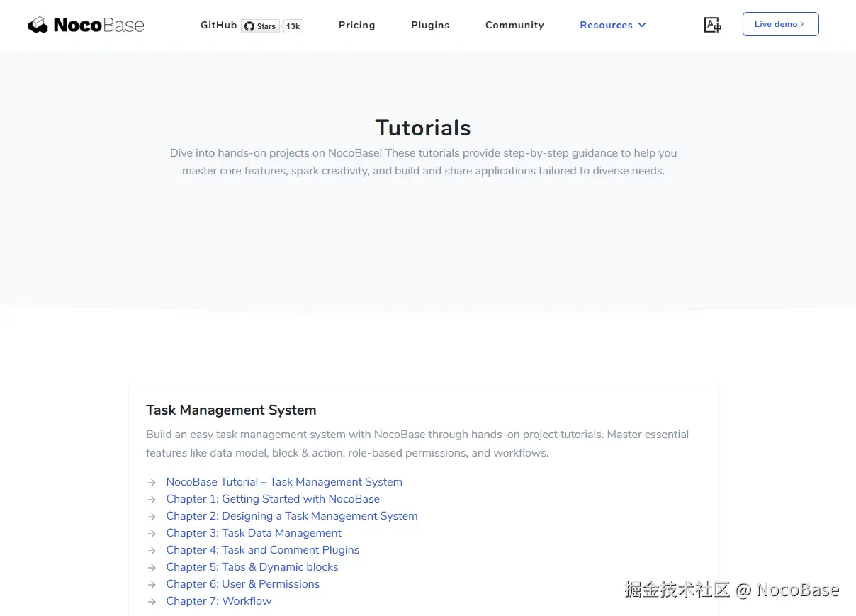Click the arrow icon beside Chapter 1

click(x=152, y=500)
